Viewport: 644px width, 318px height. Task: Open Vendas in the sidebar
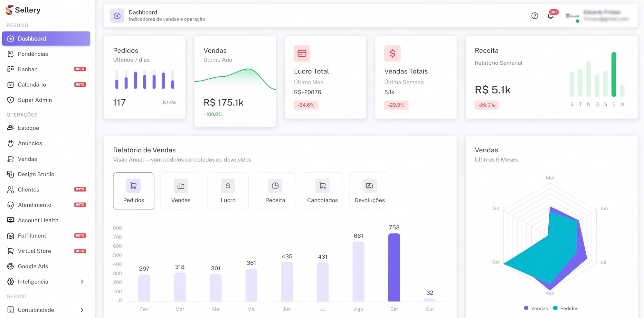pyautogui.click(x=46, y=159)
